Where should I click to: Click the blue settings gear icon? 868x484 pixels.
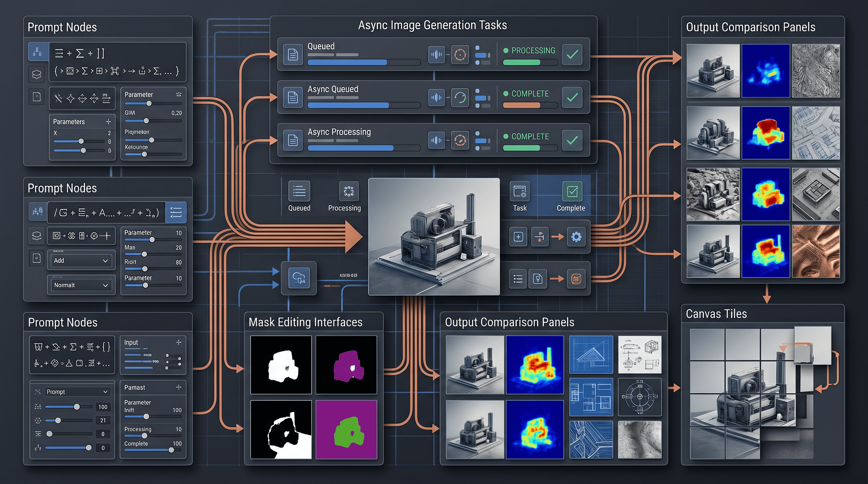tap(576, 237)
